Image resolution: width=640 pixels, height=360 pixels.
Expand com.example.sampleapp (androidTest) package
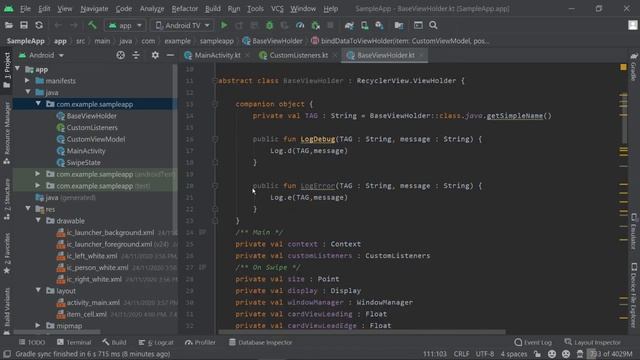[x=38, y=174]
